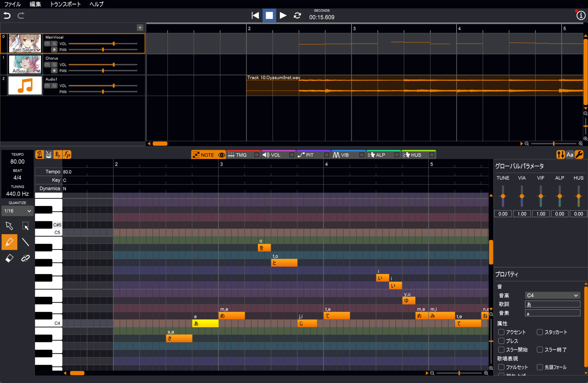The image size is (588, 383).
Task: Open the QUANTIZE 1/16 dropdown
Action: click(17, 211)
